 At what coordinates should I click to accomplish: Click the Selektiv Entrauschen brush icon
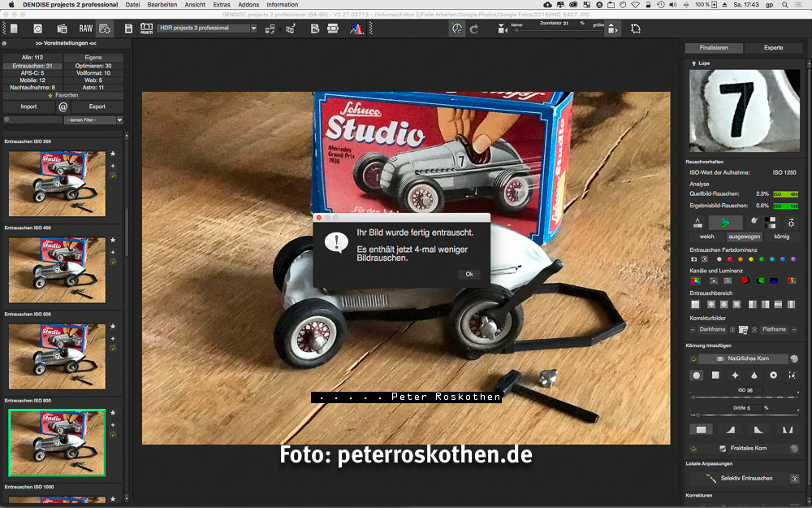(711, 478)
